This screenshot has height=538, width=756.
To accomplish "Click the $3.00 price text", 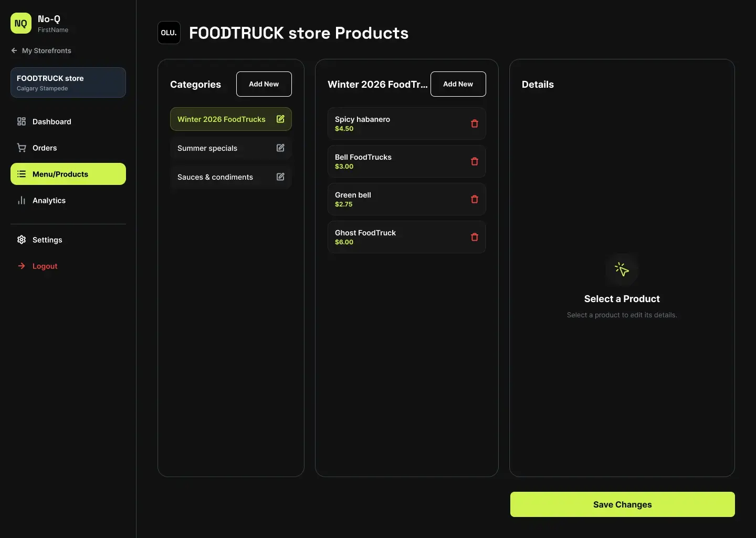I will 344,167.
